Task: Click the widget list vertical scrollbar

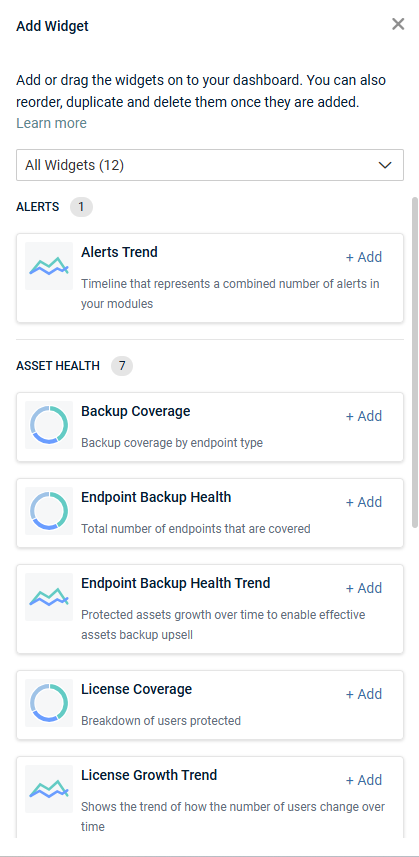Action: click(x=415, y=362)
